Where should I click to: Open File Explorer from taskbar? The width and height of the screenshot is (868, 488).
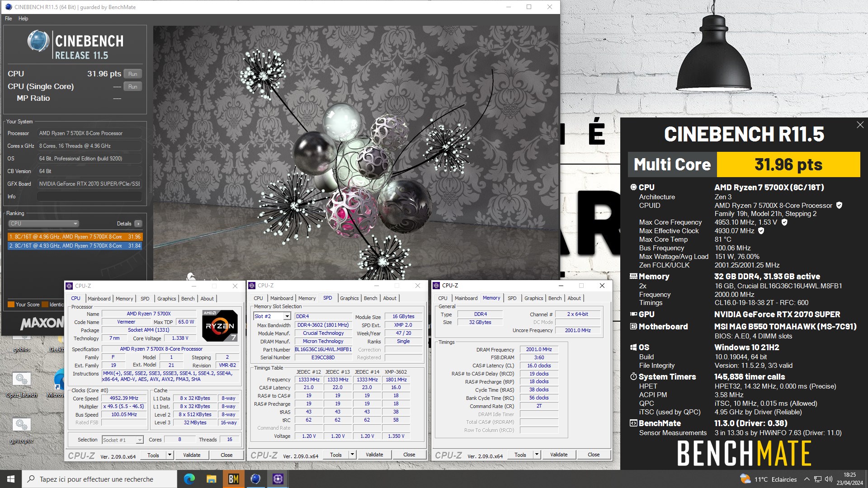pyautogui.click(x=212, y=479)
